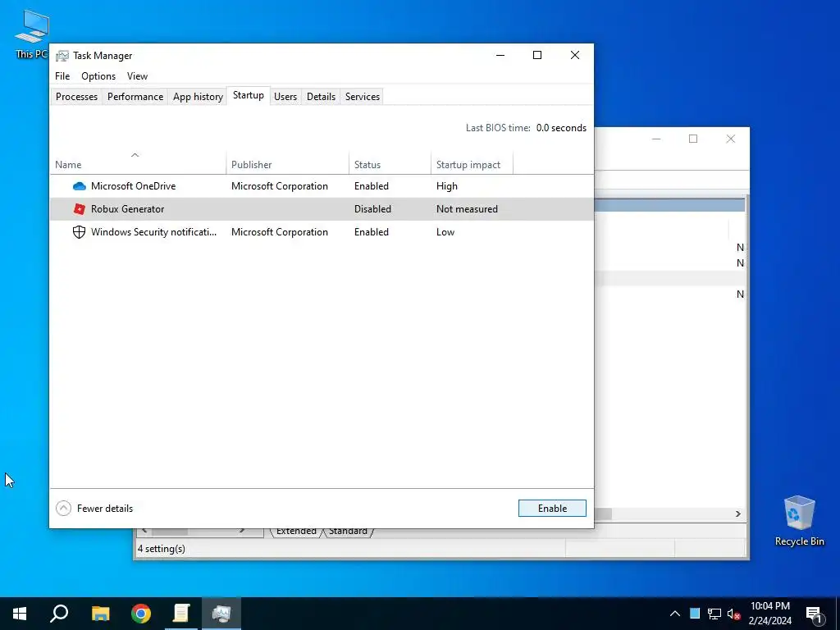The width and height of the screenshot is (840, 630).
Task: Open the notification center icon
Action: tap(815, 614)
